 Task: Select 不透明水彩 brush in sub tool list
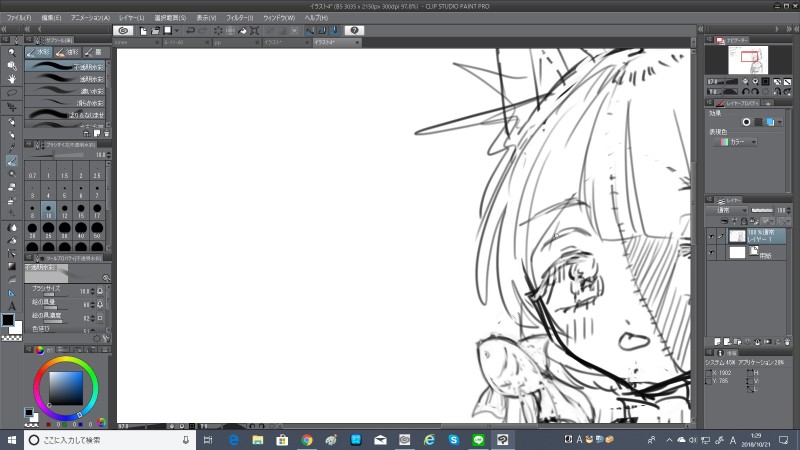(x=65, y=66)
